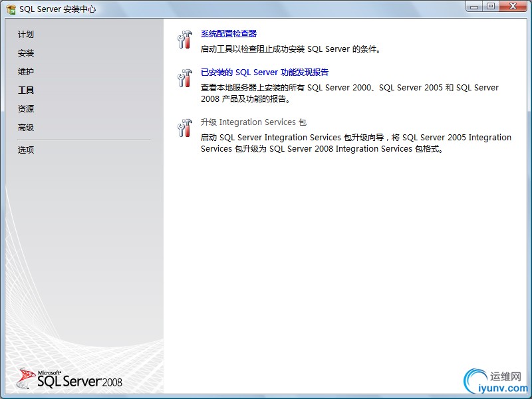
Task: Click the description starting 查看本地服务器上安装的所有
Action: tap(350, 93)
